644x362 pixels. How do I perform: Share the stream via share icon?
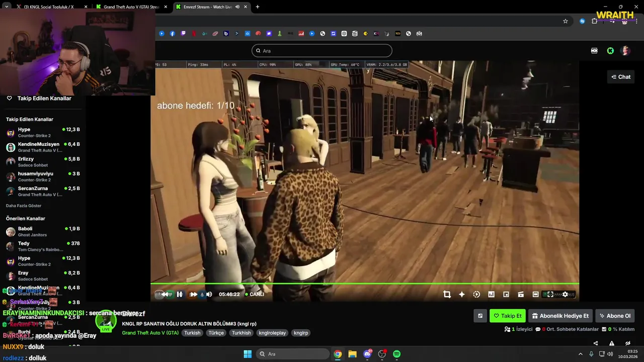(x=596, y=343)
